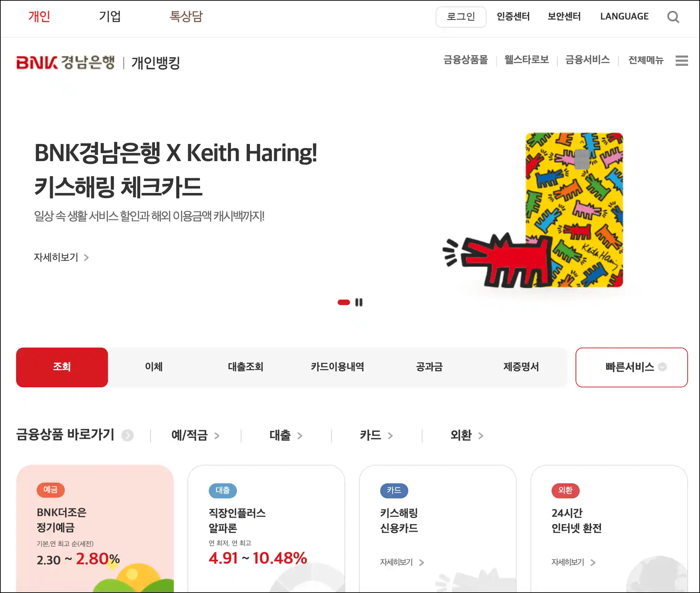This screenshot has width=700, height=593.
Task: Click the Keith Haring card image
Action: (574, 210)
